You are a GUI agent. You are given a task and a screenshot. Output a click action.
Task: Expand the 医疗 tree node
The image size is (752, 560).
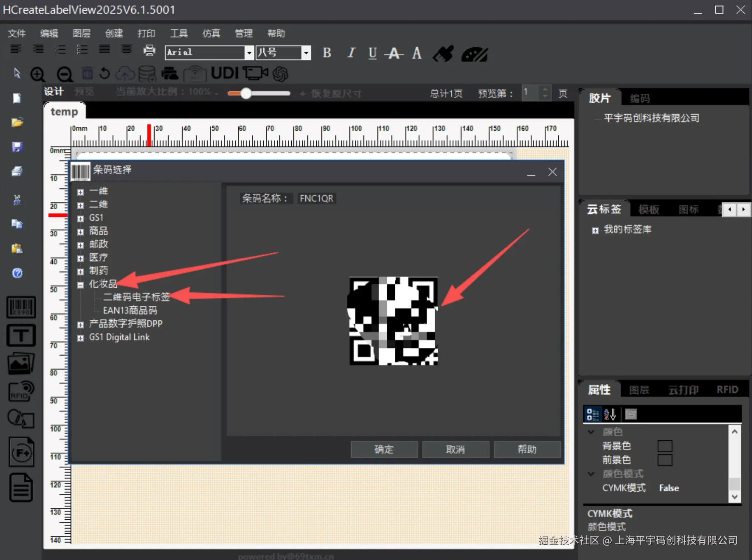coord(81,259)
